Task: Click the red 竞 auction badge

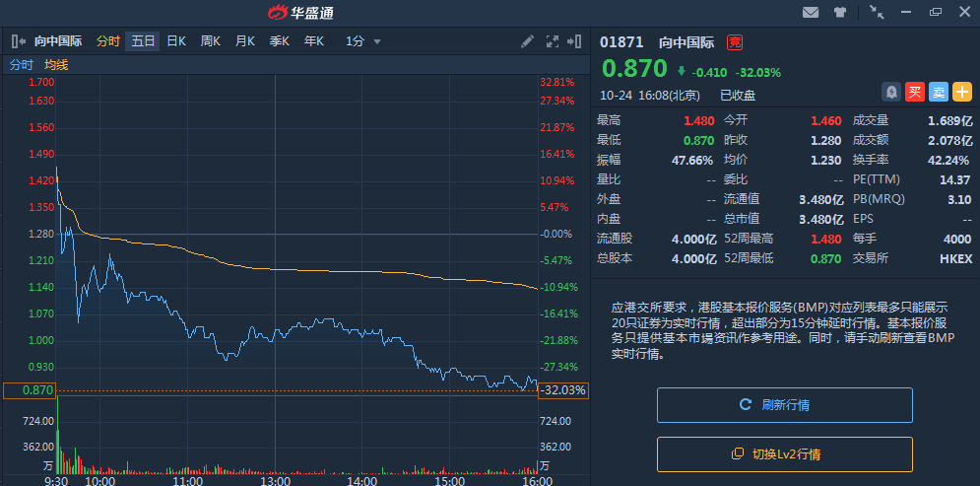Action: pos(734,42)
